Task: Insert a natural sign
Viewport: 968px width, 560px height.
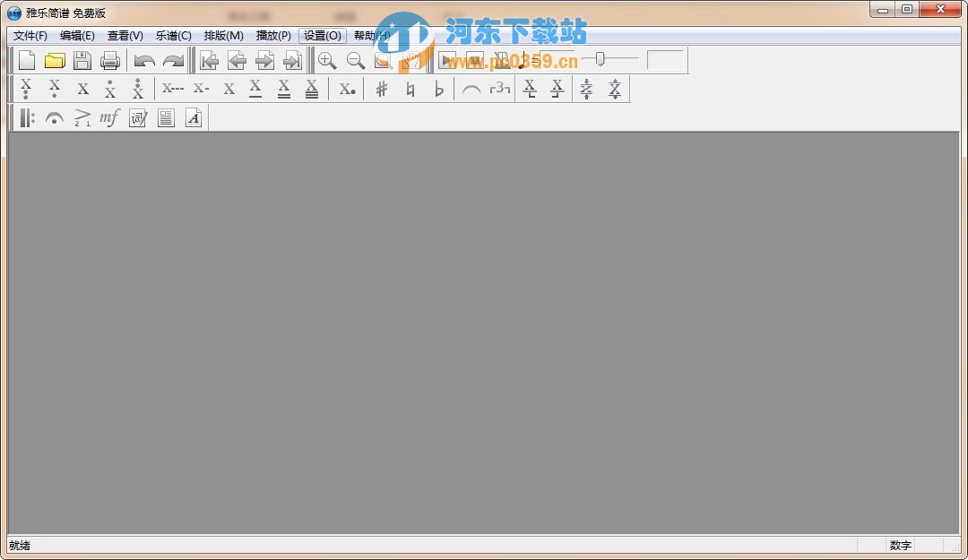Action: tap(409, 88)
